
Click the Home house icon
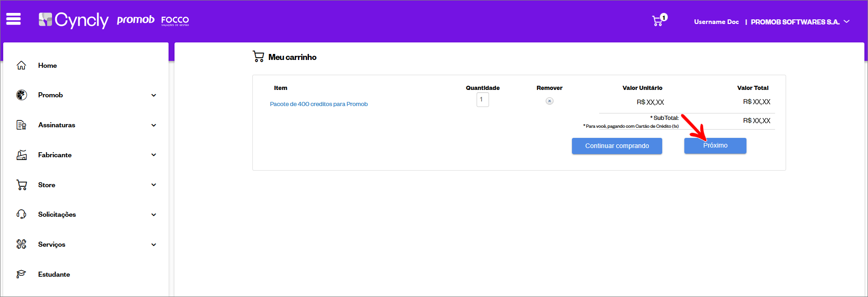(21, 65)
